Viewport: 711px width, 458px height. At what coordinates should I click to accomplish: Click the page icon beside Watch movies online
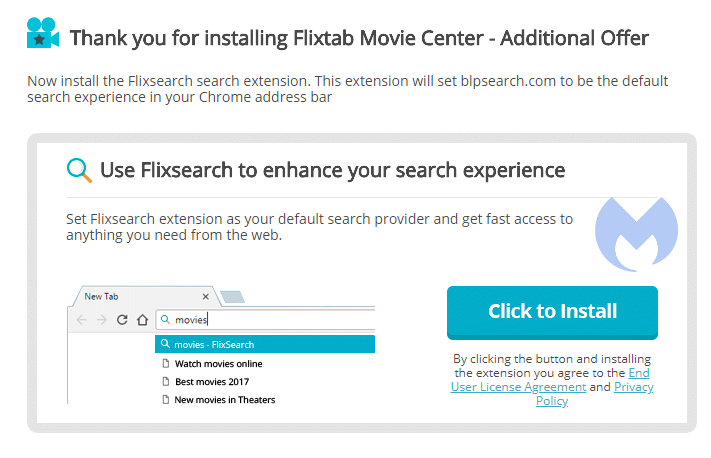166,363
